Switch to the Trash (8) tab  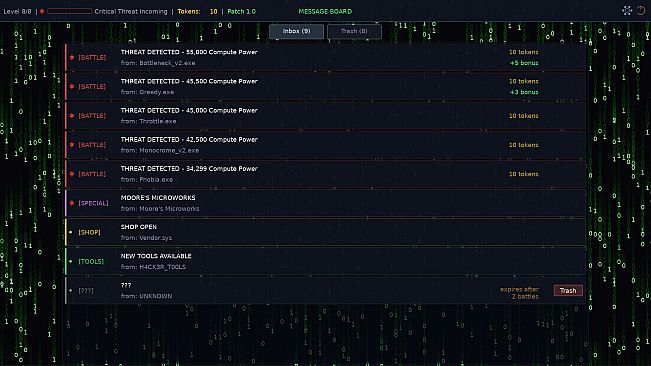pos(354,31)
